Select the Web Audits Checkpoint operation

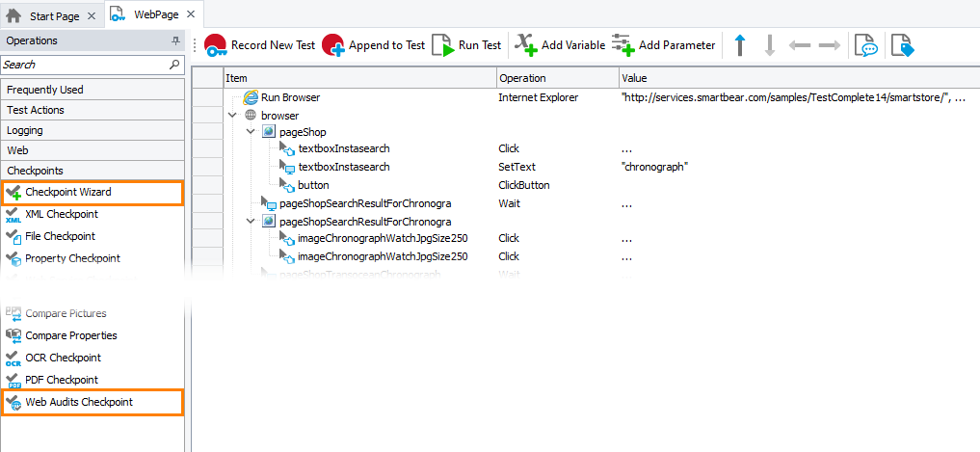[x=92, y=402]
